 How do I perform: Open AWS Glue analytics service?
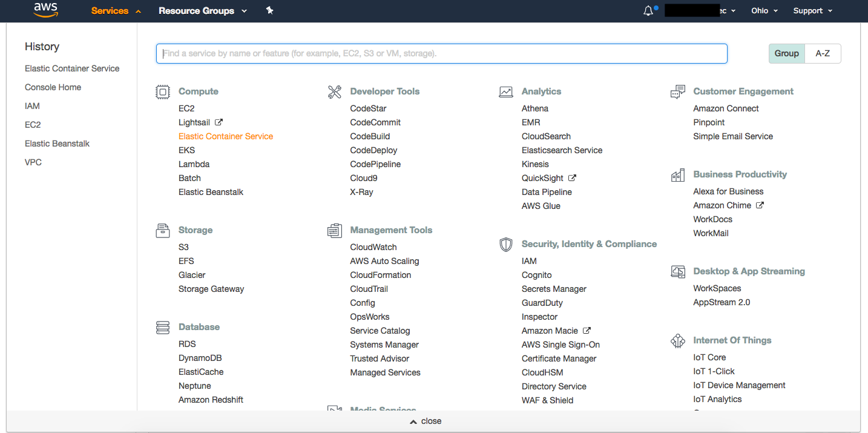541,206
